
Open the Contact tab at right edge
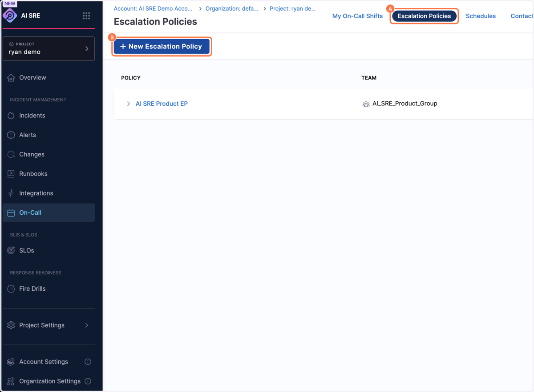coord(522,16)
